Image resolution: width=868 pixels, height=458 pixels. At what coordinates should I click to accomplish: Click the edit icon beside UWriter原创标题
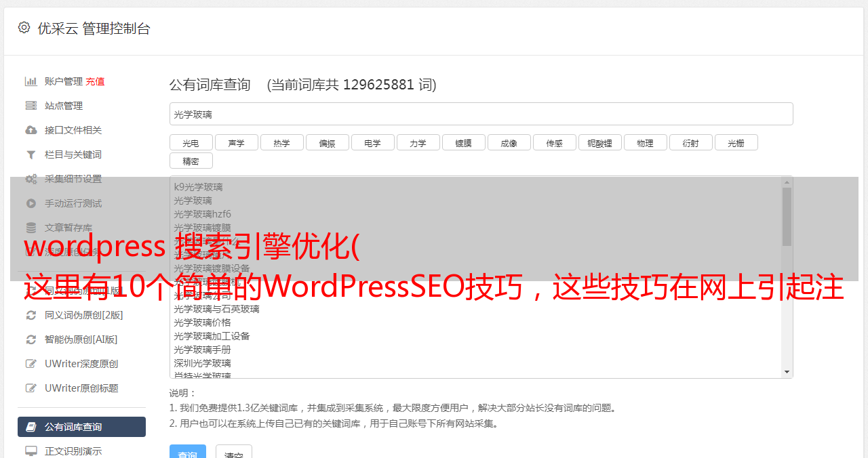(x=31, y=388)
